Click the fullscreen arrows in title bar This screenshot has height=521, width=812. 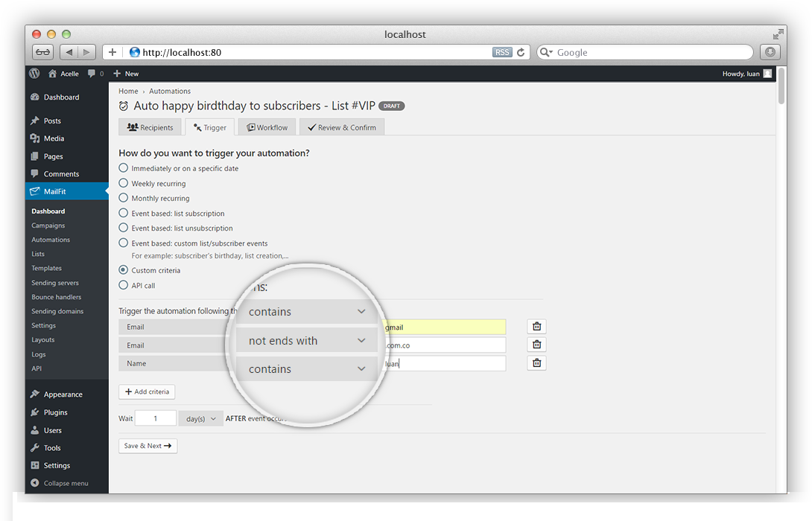(778, 35)
